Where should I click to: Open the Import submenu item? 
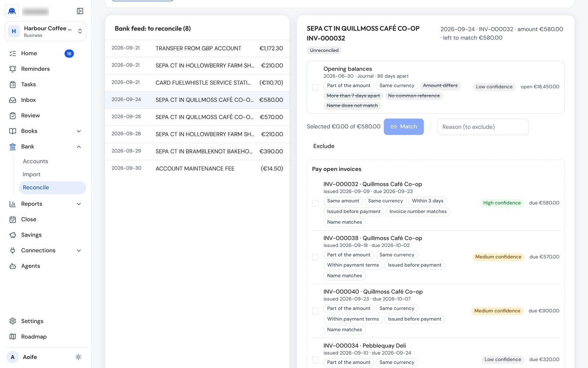point(52,174)
